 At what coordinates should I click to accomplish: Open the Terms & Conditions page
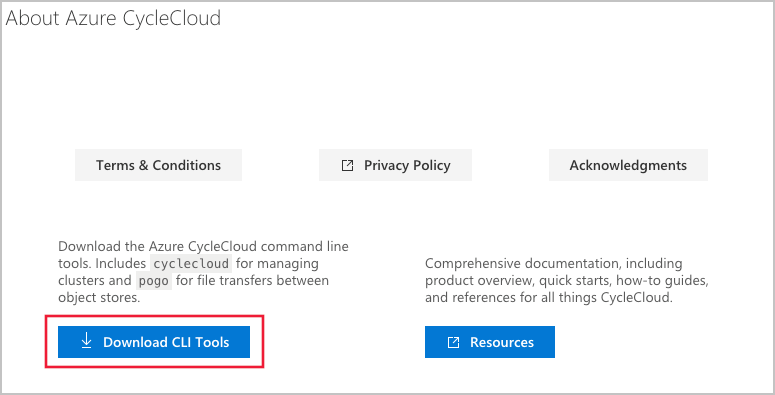point(159,165)
